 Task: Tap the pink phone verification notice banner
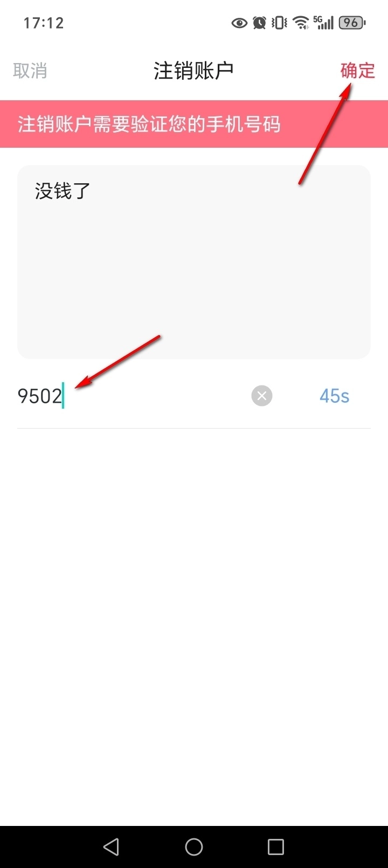point(194,124)
